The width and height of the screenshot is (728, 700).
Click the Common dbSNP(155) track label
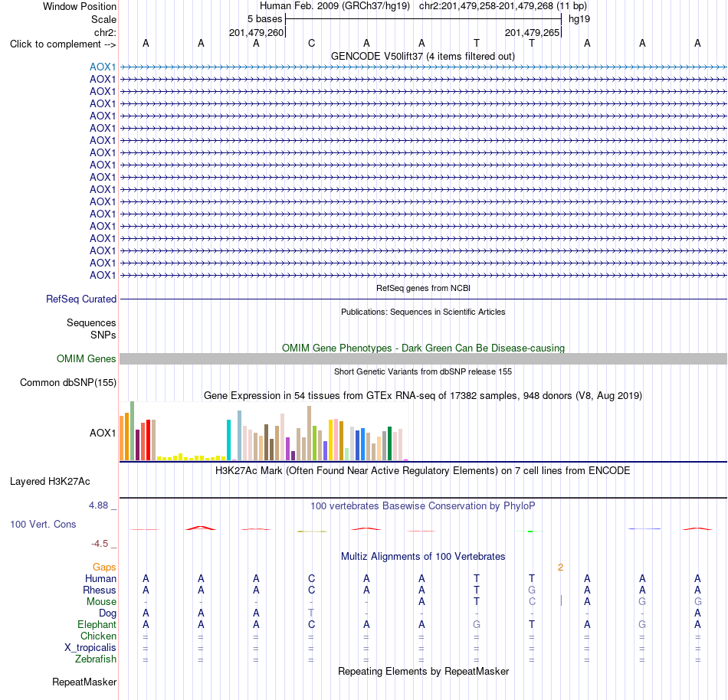(67, 383)
